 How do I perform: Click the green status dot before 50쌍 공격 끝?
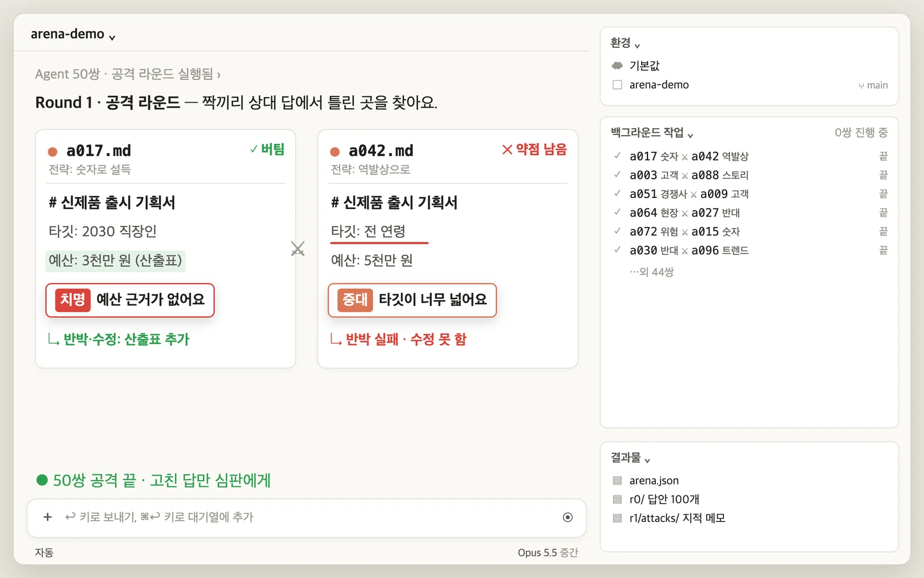(x=42, y=480)
